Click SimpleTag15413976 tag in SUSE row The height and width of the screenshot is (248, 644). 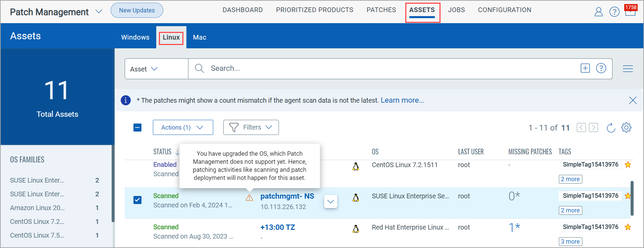[590, 196]
